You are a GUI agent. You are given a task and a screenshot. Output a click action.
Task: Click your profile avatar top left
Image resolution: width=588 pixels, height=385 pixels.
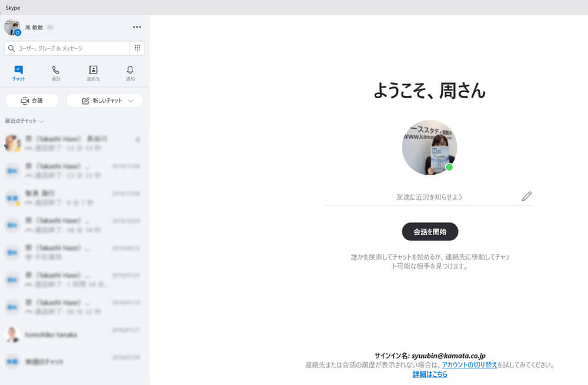tap(12, 26)
